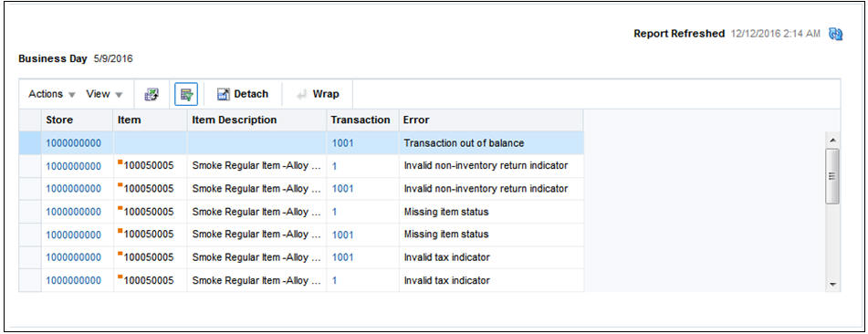This screenshot has height=334, width=868.
Task: Click item 100050005 in Missing item status row, transaction 1
Action: (x=149, y=212)
